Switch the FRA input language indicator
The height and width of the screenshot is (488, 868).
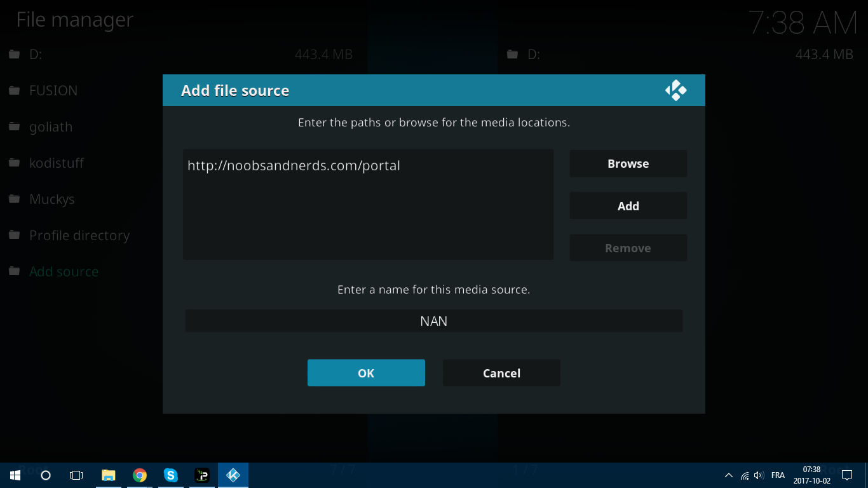click(x=778, y=475)
